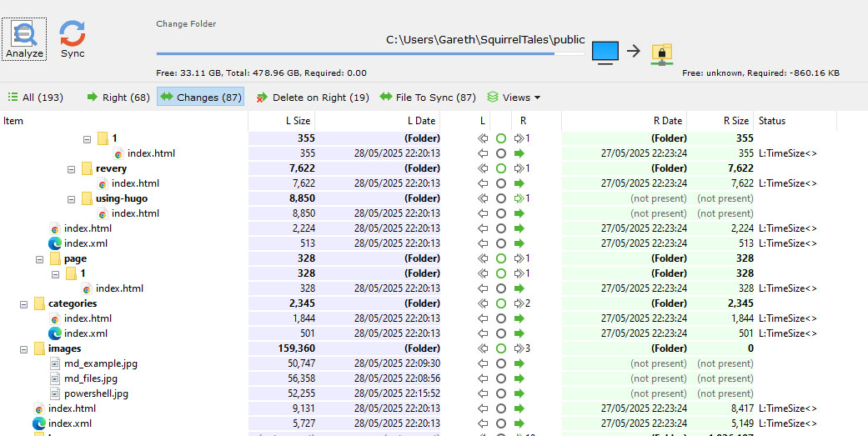Viewport: 868px width, 436px height.
Task: Sort by Status column header
Action: pyautogui.click(x=795, y=121)
